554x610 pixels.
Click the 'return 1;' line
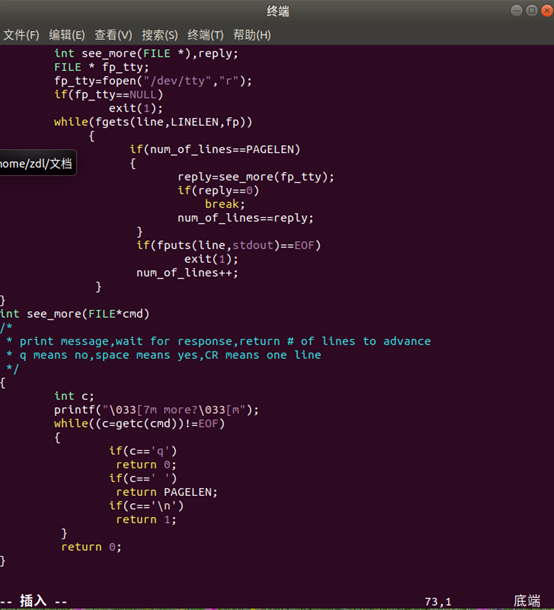click(146, 519)
